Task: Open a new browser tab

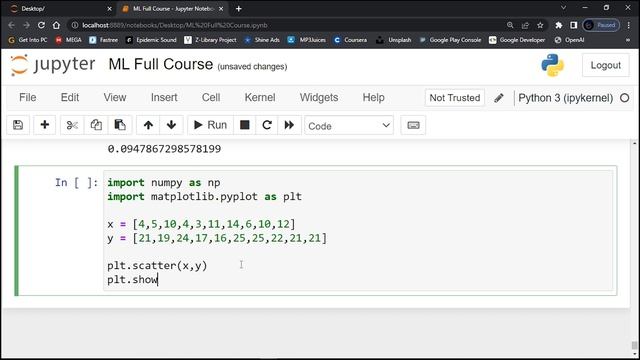Action: tap(239, 9)
